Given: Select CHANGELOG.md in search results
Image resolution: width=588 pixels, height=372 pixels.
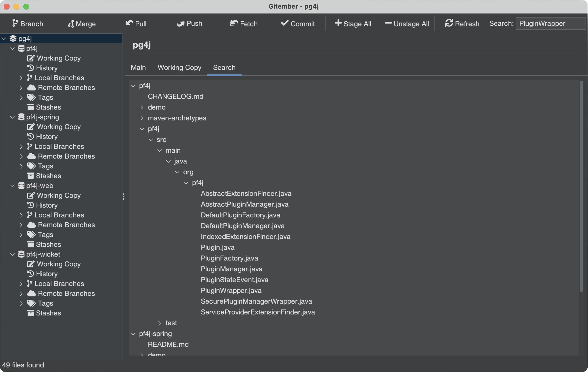Looking at the screenshot, I should coord(175,96).
